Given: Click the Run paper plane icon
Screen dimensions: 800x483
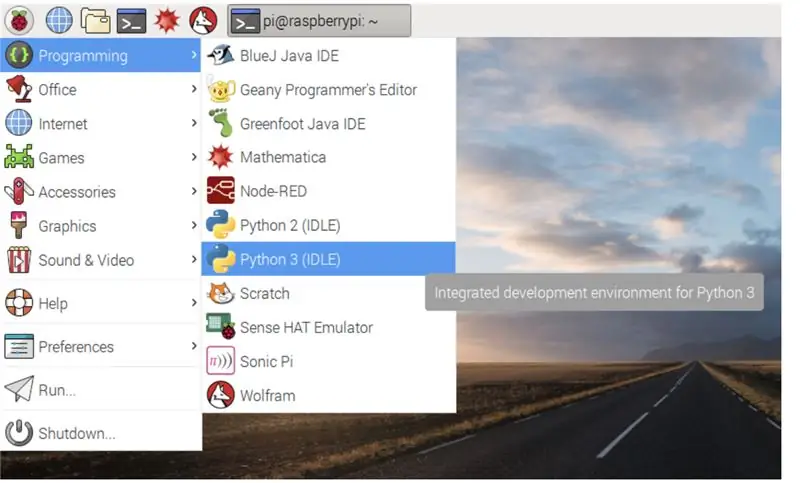Looking at the screenshot, I should click(x=19, y=389).
